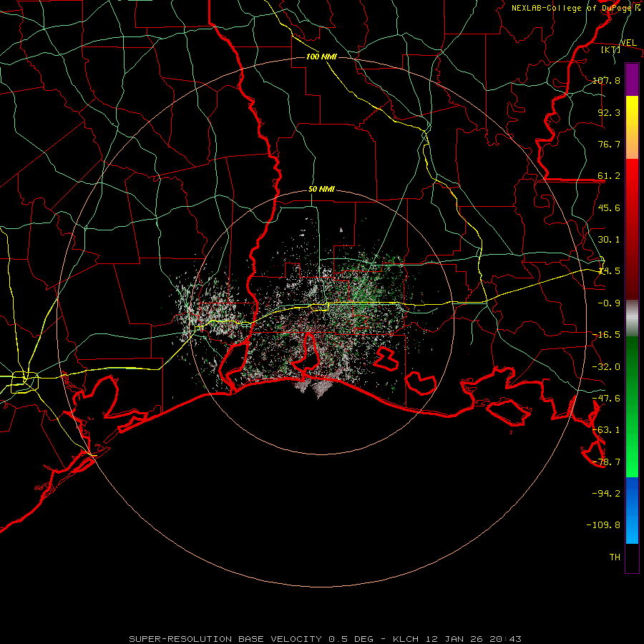The height and width of the screenshot is (644, 644).
Task: Select the 61.2 scale value
Action: pos(609,176)
